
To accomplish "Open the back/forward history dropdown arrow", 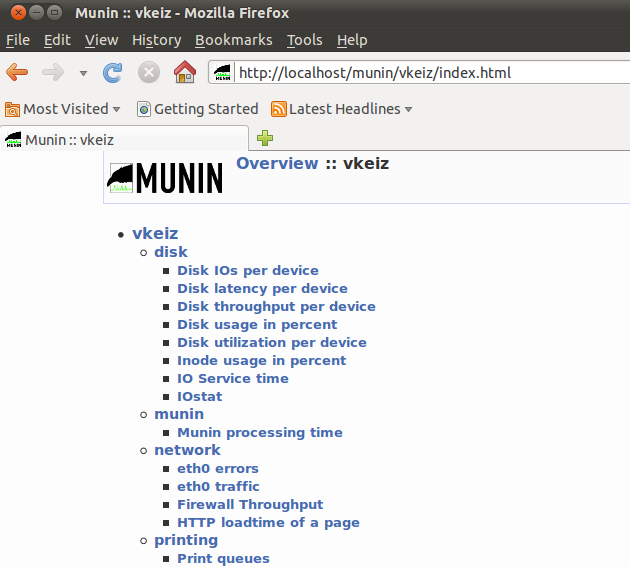I will pyautogui.click(x=83, y=74).
